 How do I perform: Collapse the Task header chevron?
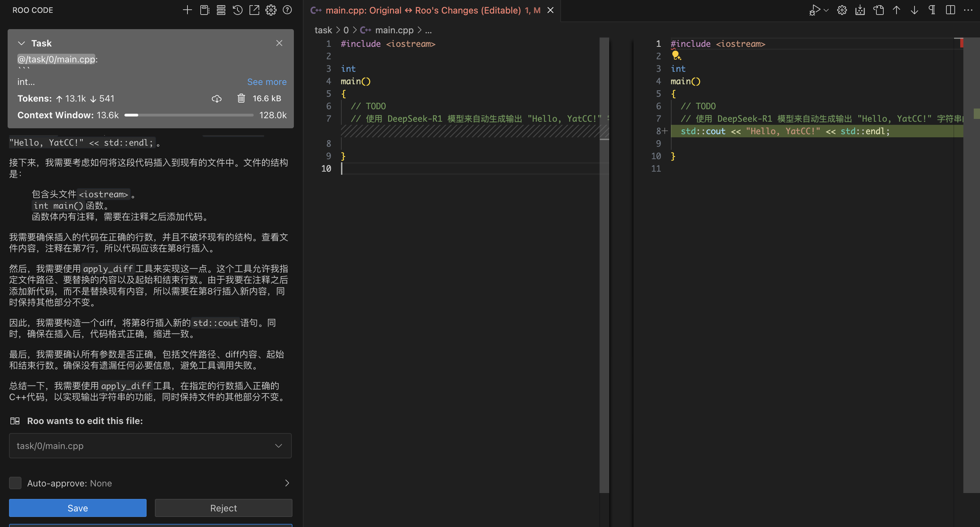pos(22,43)
